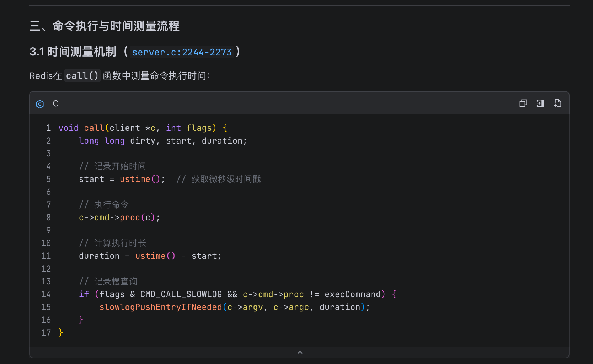
Task: Click the "C" language label in code header
Action: click(x=55, y=103)
